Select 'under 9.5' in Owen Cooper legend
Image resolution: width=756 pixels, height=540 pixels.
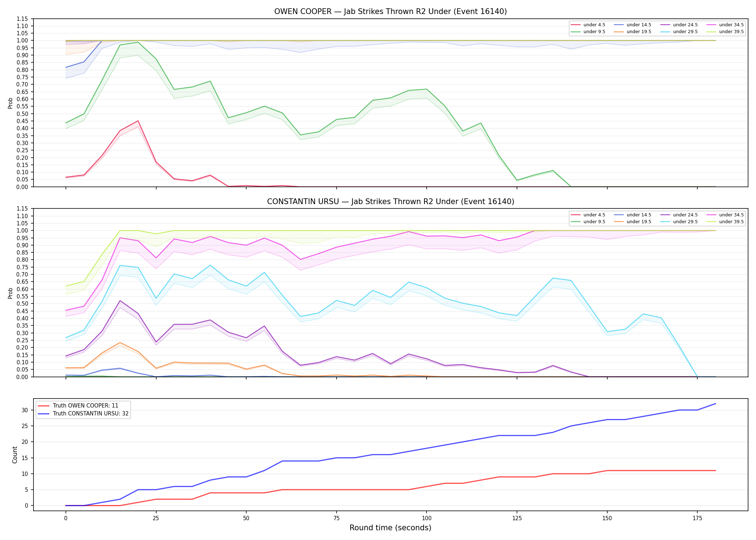588,32
